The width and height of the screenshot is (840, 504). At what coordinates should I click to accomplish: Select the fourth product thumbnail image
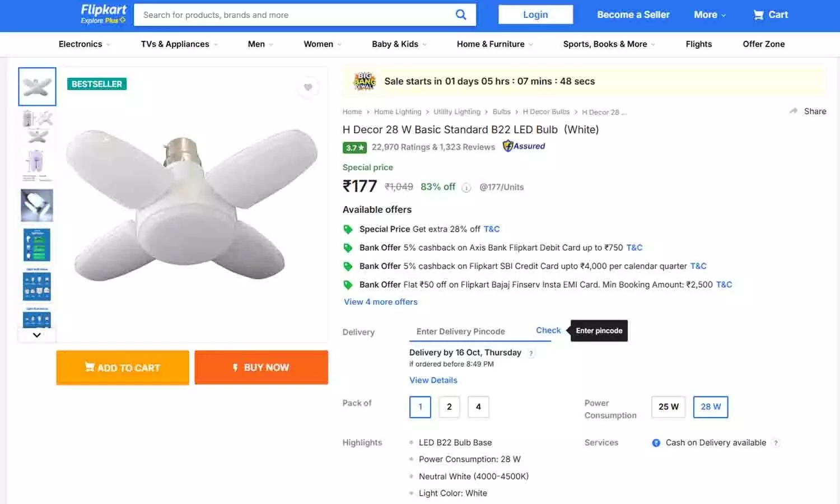pyautogui.click(x=37, y=206)
